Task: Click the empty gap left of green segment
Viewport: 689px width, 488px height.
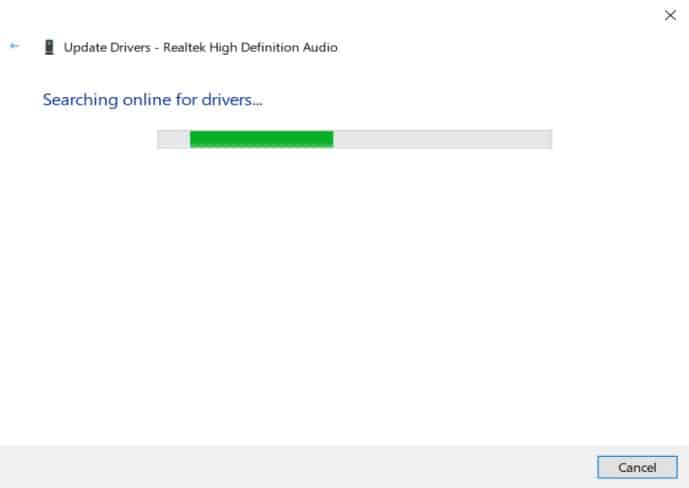Action: pyautogui.click(x=174, y=139)
